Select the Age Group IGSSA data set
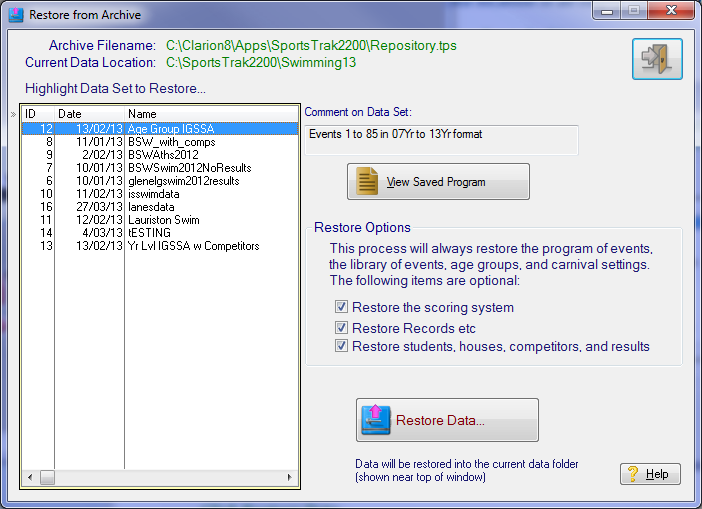702x509 pixels. click(160, 129)
